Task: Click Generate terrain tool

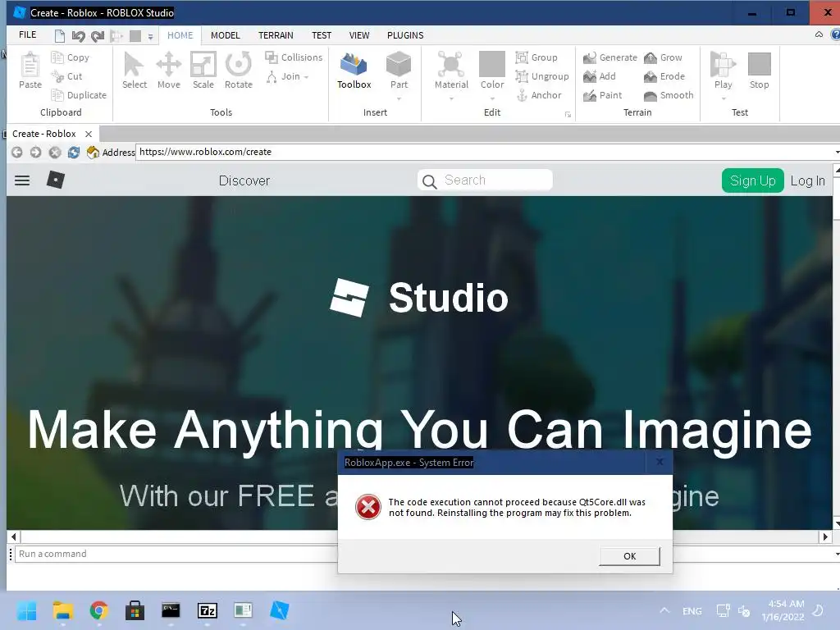Action: [610, 57]
